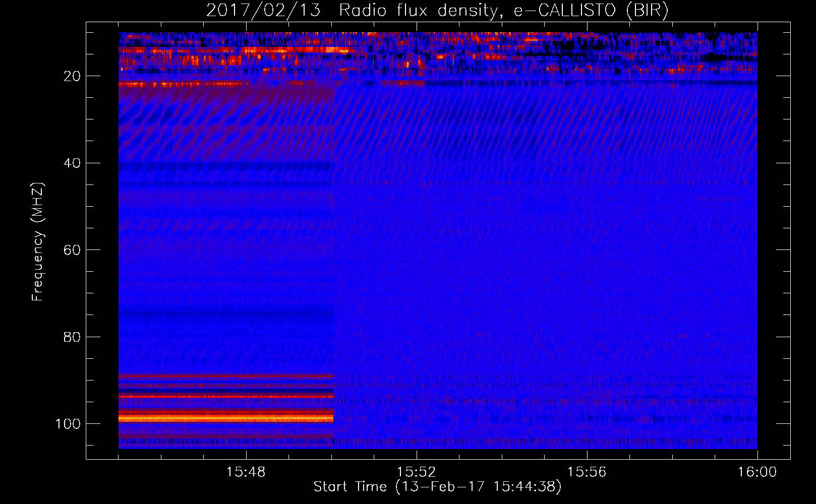The height and width of the screenshot is (504, 816).
Task: Click the bright yellow band near 99 MHz
Action: tap(226, 418)
